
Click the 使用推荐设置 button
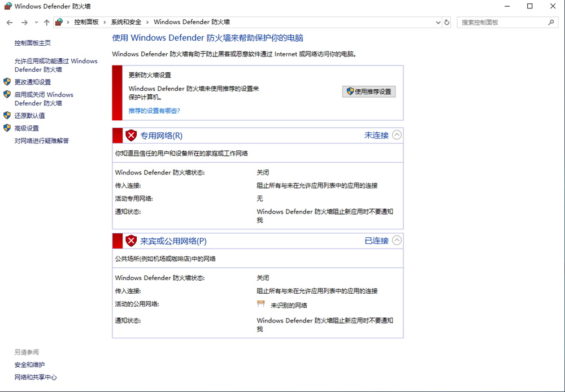[x=369, y=92]
